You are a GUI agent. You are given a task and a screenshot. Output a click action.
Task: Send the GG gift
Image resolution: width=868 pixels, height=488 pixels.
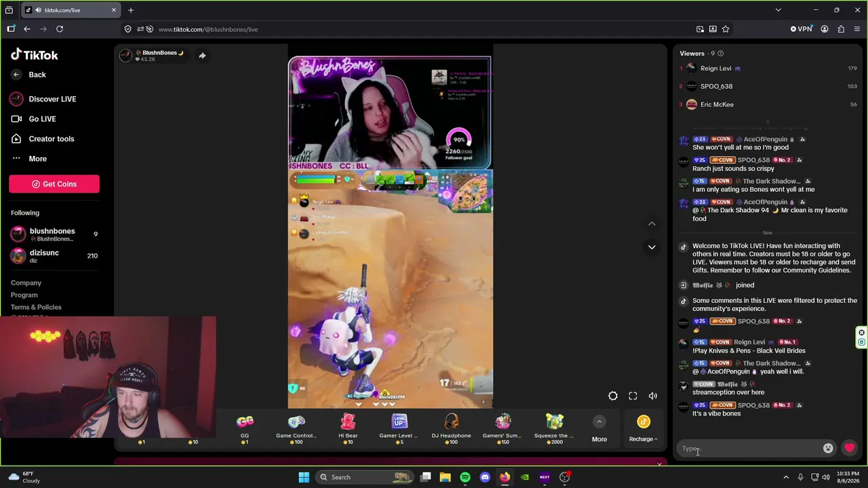coord(245,429)
